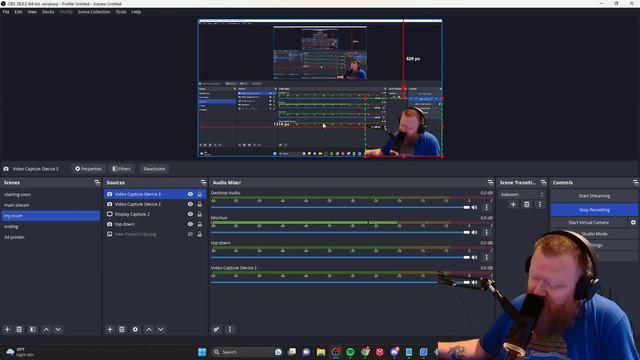Add a new source with plus icon
The image size is (640, 360).
pos(109,329)
